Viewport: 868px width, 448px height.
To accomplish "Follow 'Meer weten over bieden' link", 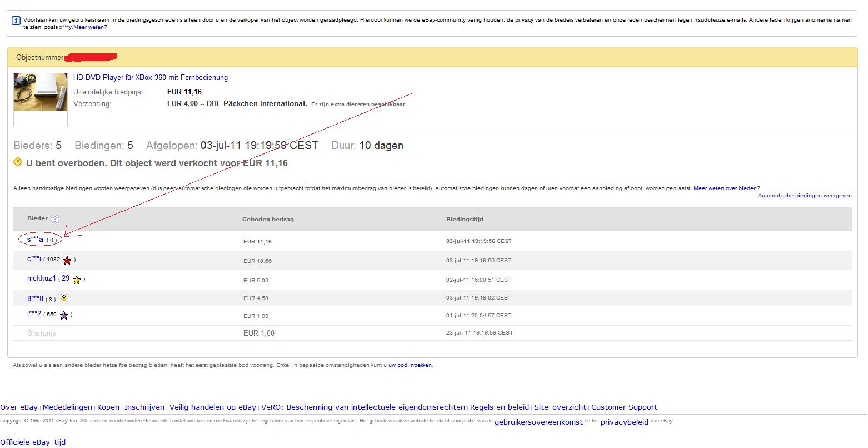I will [725, 188].
